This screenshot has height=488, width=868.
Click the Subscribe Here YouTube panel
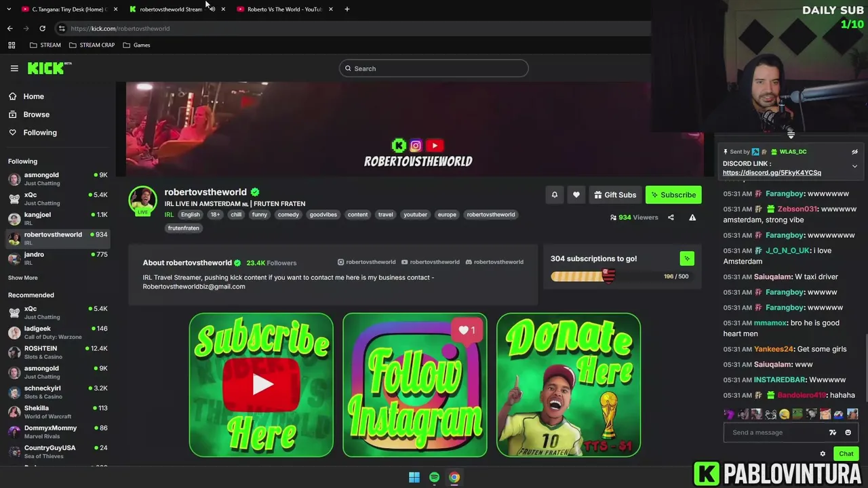pos(261,385)
